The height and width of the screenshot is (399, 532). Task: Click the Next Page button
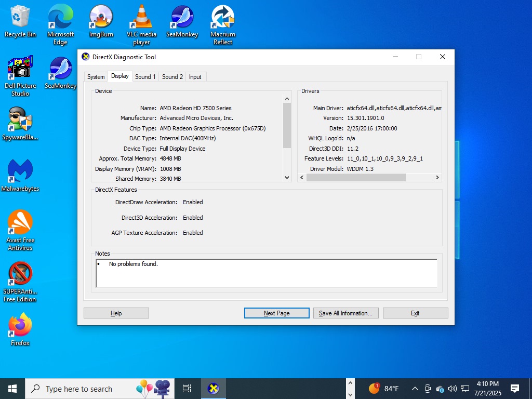click(276, 313)
